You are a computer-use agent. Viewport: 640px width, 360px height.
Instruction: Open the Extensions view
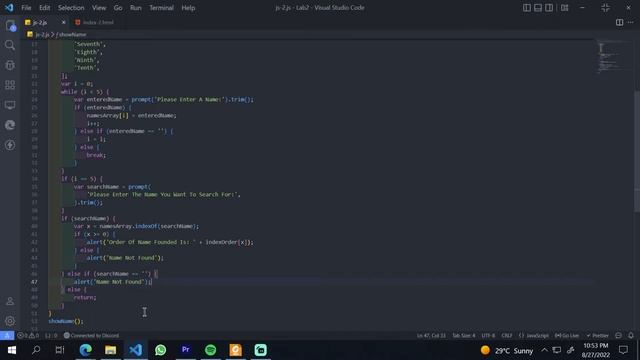click(10, 85)
